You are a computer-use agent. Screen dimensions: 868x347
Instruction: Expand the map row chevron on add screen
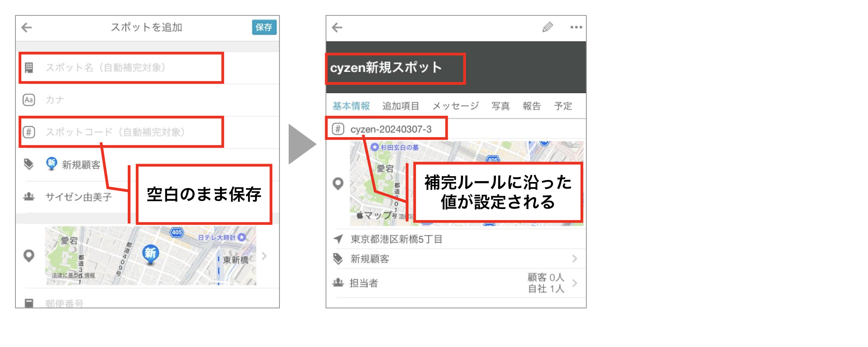264,256
